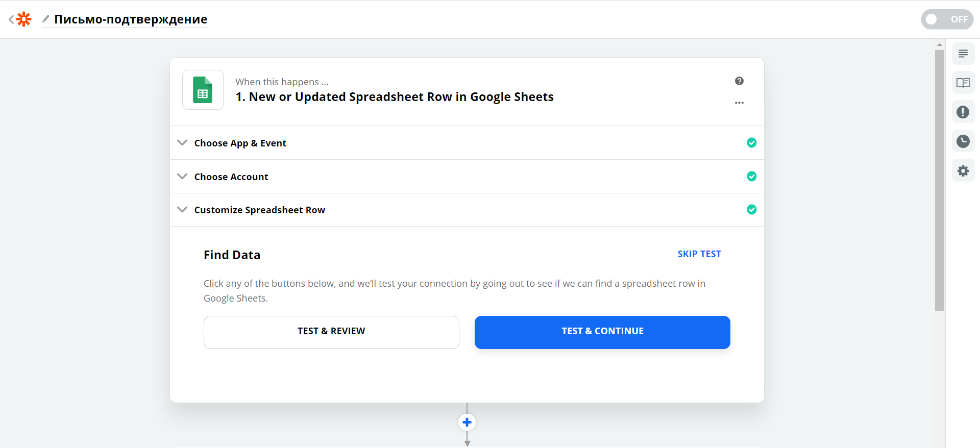Screen dimensions: 980x448
Task: Click the TEST & REVIEW button
Action: [x=331, y=332]
